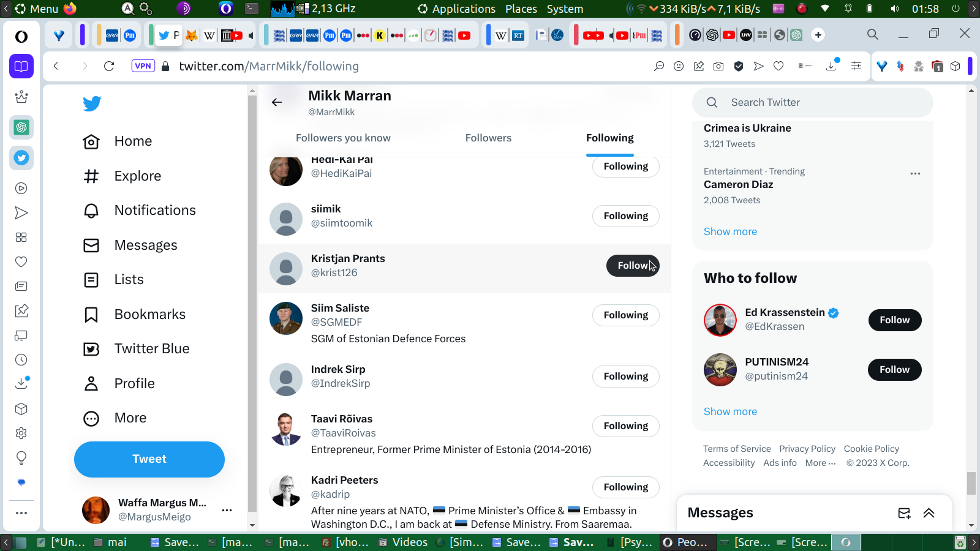Open account menu for Waffa Margus
Image resolution: width=980 pixels, height=551 pixels.
click(227, 510)
